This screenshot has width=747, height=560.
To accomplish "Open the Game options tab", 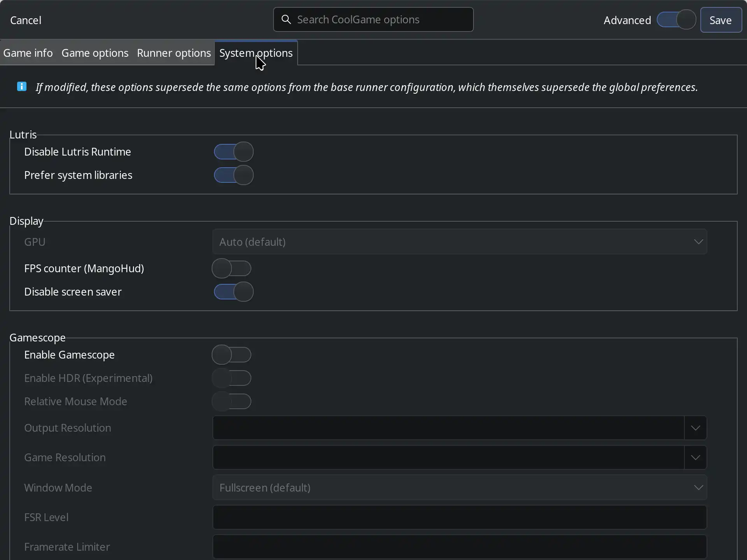I will click(95, 53).
